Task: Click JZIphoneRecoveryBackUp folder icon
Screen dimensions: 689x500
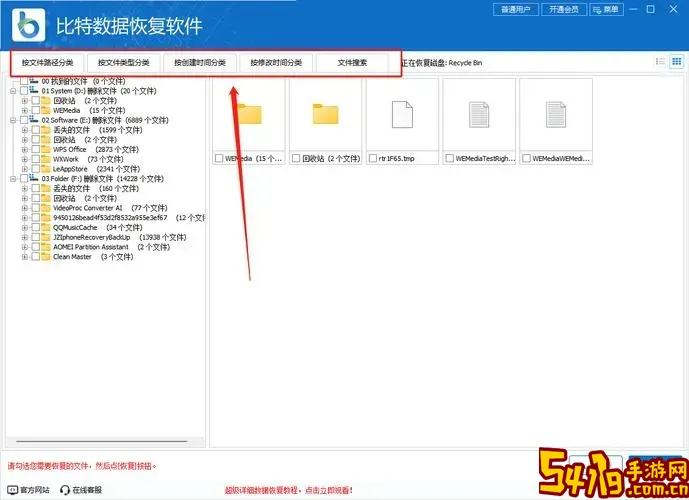Action: [x=46, y=237]
